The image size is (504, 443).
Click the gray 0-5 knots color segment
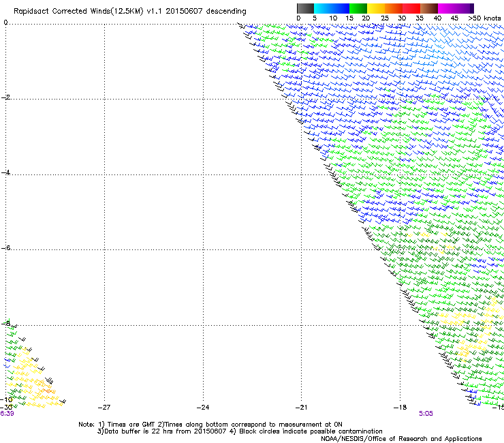(305, 8)
